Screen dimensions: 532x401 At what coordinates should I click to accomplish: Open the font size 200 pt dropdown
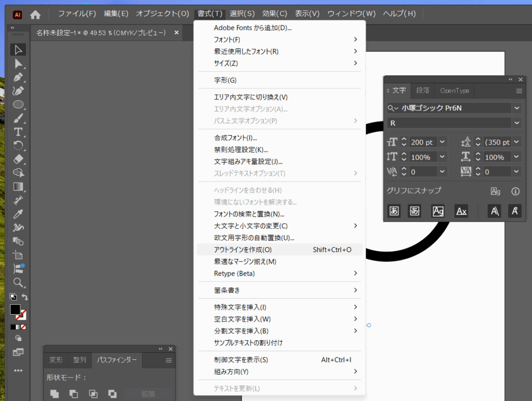(442, 142)
